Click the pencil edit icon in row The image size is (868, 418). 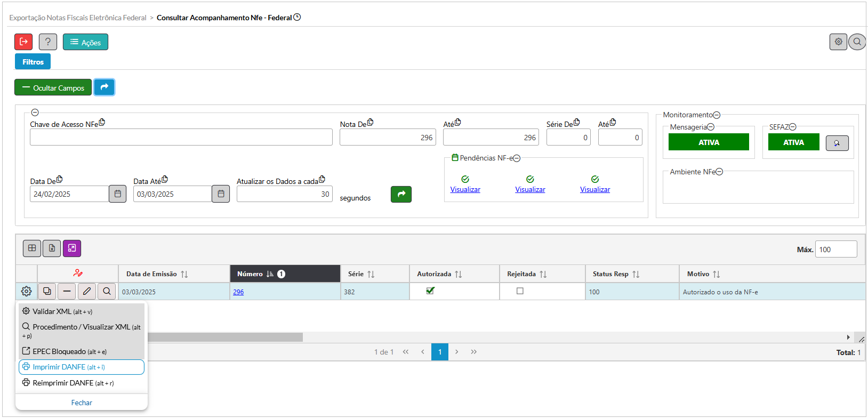pyautogui.click(x=87, y=291)
